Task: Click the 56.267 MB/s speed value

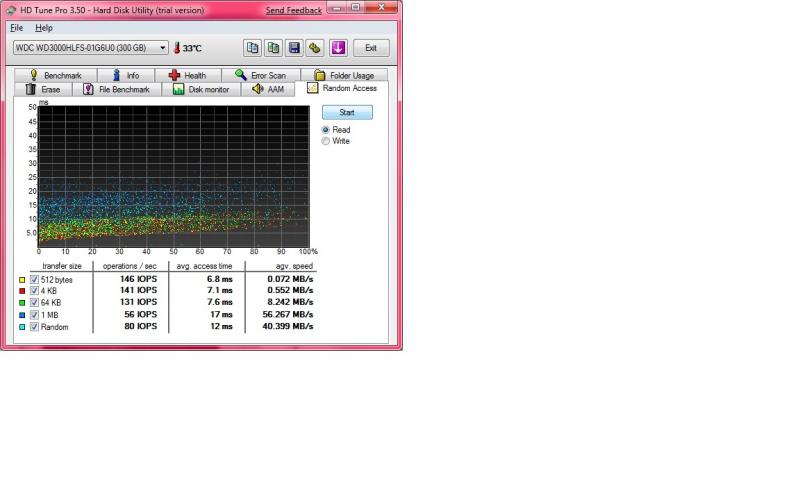Action: click(x=288, y=314)
